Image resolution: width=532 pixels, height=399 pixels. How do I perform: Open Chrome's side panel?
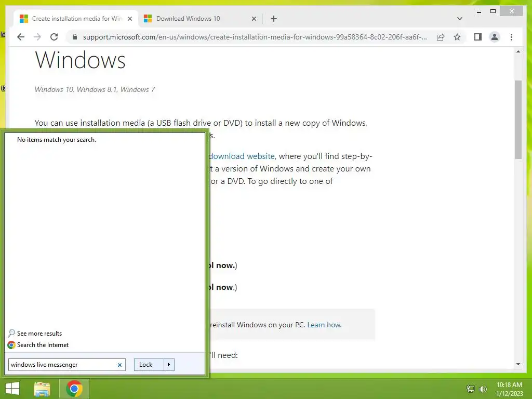pos(478,37)
